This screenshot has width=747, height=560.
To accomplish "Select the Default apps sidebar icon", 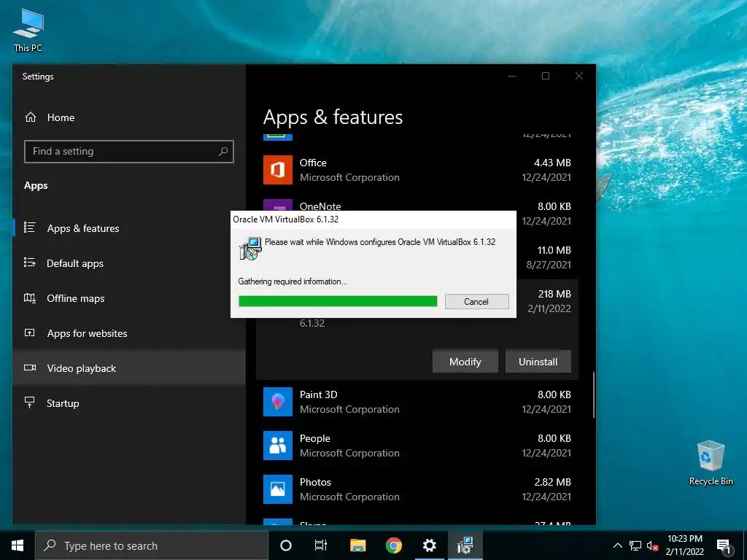I will 29,262.
